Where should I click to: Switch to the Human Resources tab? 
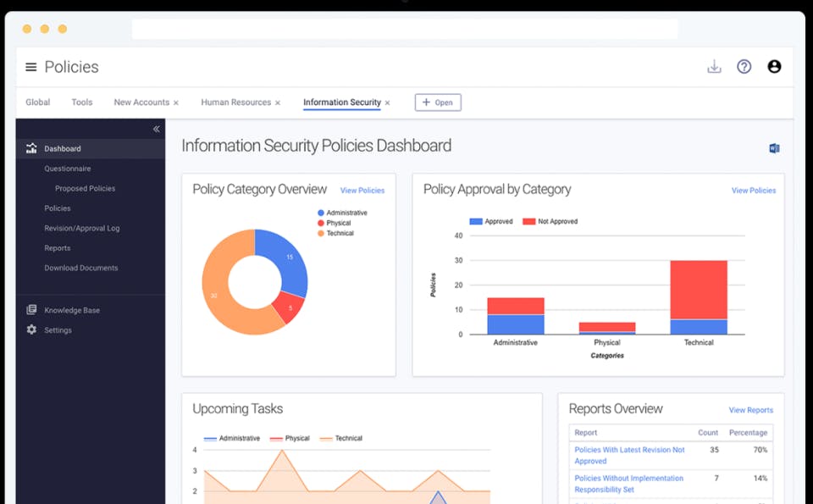(x=236, y=102)
